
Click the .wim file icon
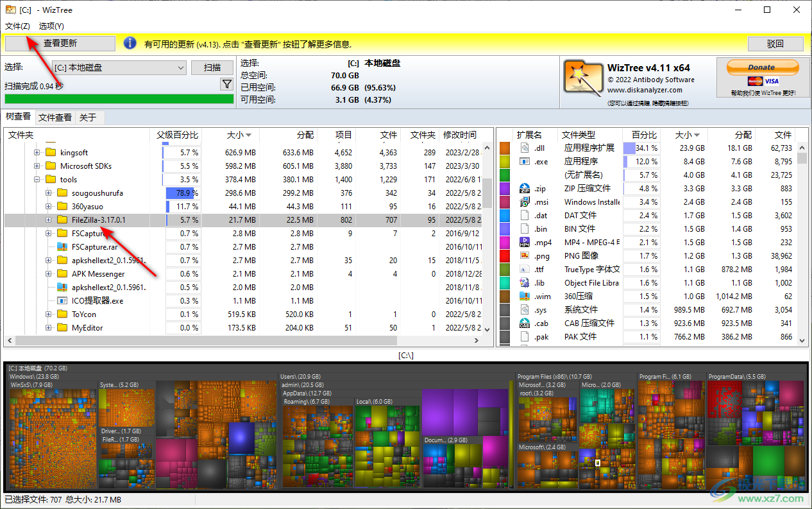click(x=525, y=296)
